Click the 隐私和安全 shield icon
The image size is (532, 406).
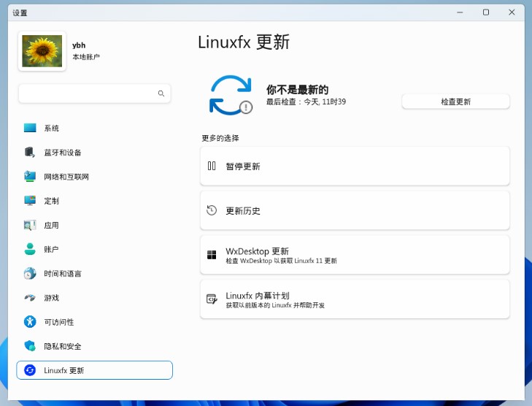tap(30, 346)
